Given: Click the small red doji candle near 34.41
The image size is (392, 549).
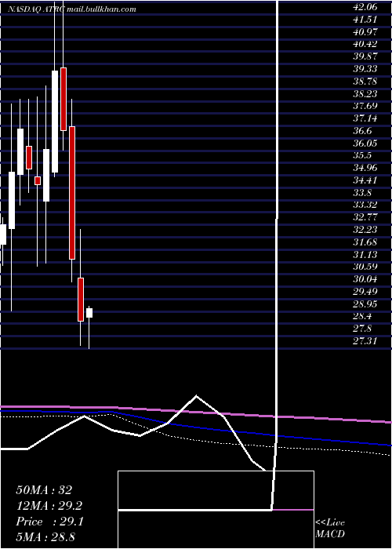Looking at the screenshot, I should pyautogui.click(x=38, y=180).
